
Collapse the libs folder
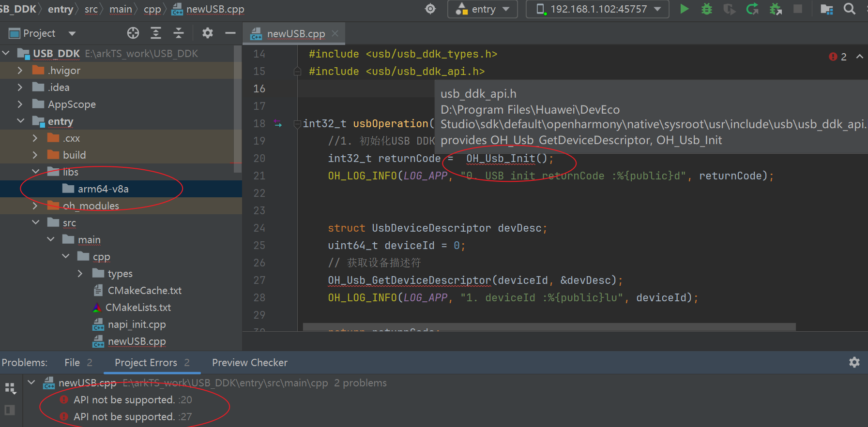[35, 172]
